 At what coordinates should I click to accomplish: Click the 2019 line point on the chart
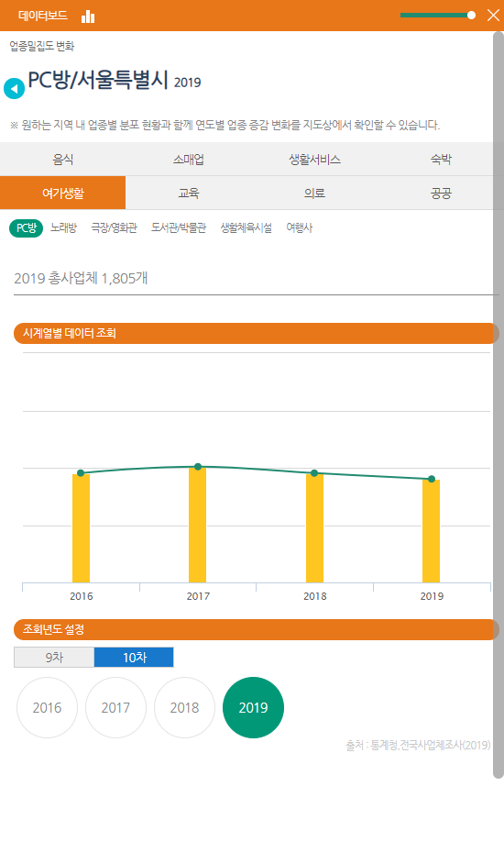(x=432, y=479)
